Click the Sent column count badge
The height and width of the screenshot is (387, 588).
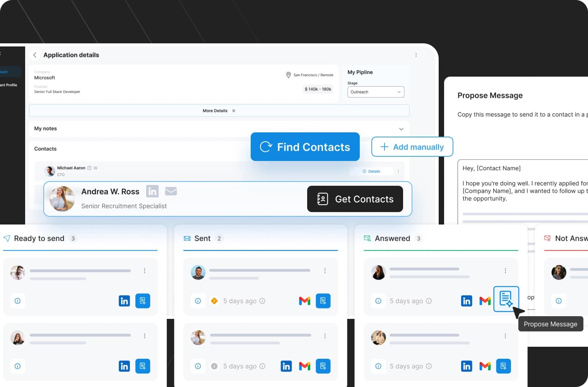click(219, 238)
